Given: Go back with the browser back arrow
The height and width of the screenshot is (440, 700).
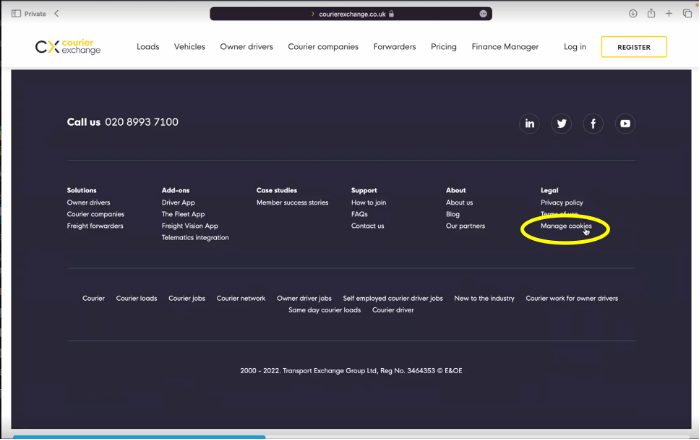Looking at the screenshot, I should point(57,13).
